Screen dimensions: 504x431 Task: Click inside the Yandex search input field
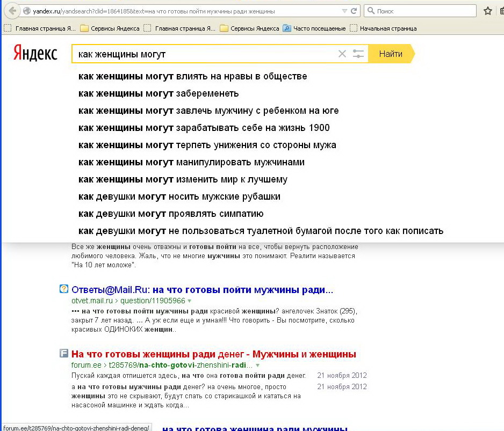204,54
